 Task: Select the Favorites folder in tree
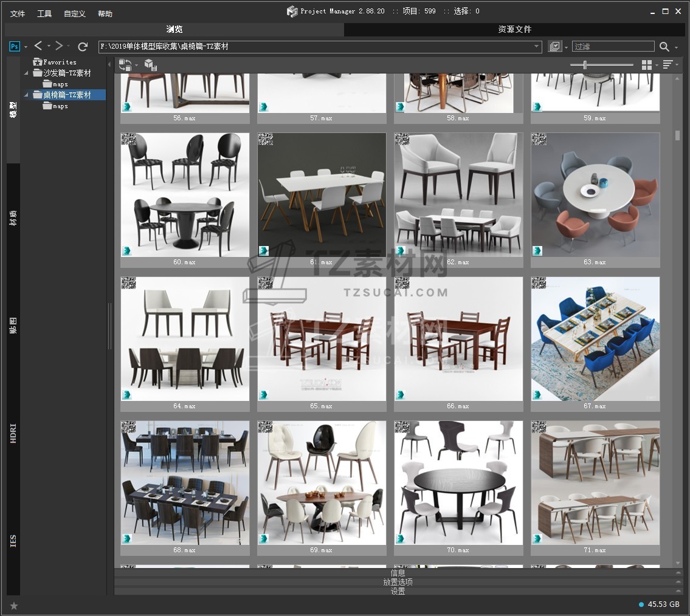click(59, 62)
